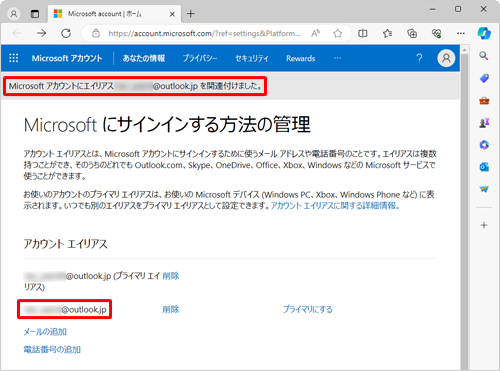Click 電話番号の追加 link
Screen dimensions: 500x371
click(52, 349)
